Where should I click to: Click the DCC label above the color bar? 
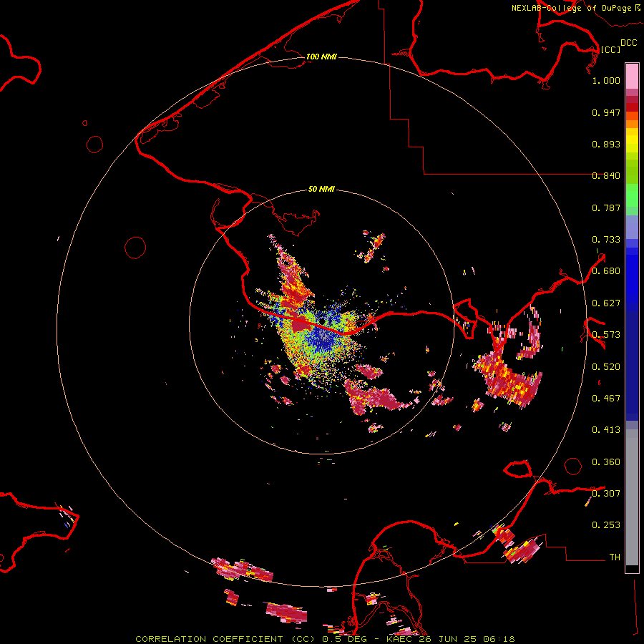pos(629,42)
